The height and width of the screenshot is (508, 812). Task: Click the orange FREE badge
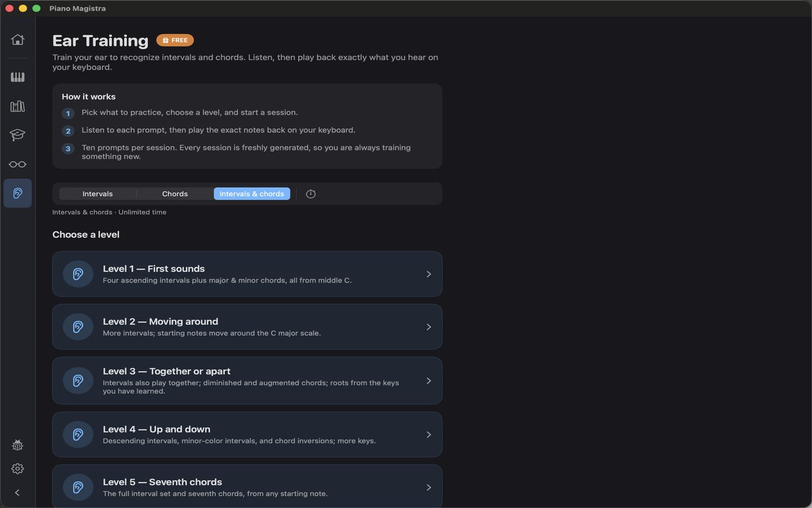(175, 40)
